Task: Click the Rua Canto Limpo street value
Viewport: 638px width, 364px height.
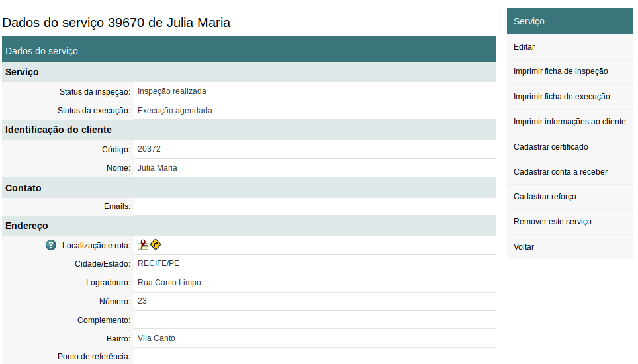Action: point(169,283)
